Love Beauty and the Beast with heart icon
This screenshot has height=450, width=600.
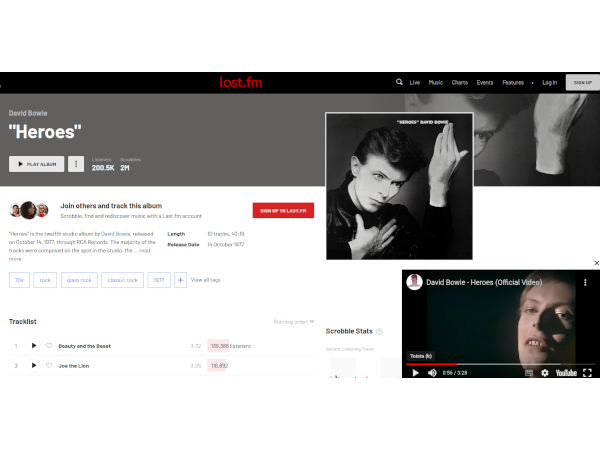[x=49, y=346]
